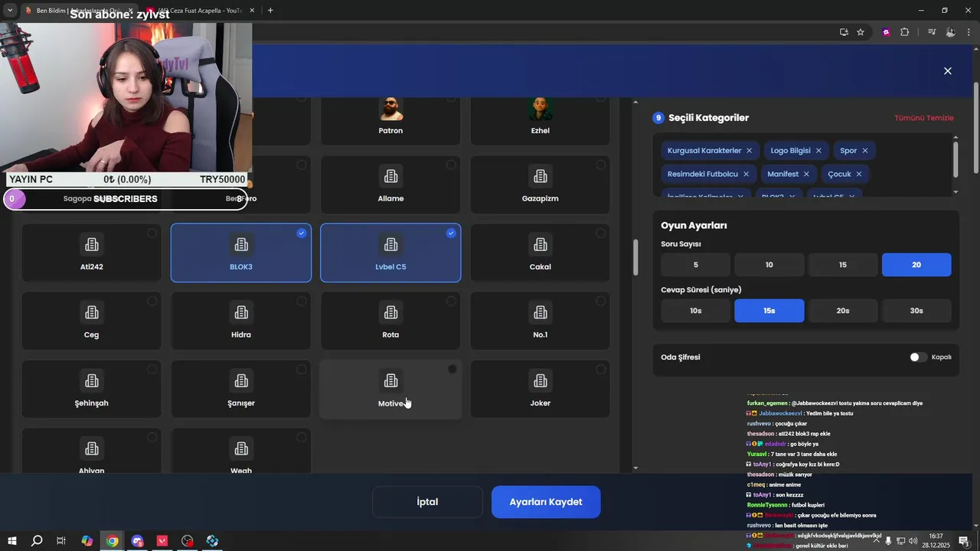Open OBS Studio from taskbar
The height and width of the screenshot is (551, 980).
pos(188,541)
